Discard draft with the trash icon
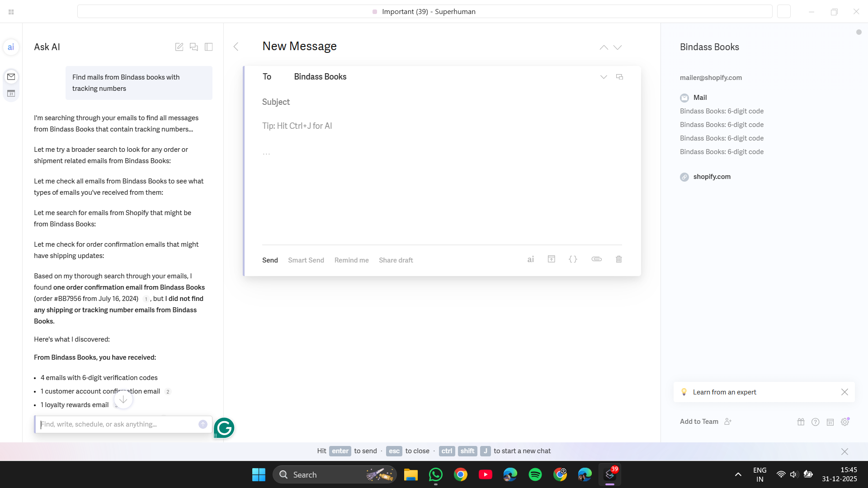The width and height of the screenshot is (868, 488). click(x=619, y=259)
